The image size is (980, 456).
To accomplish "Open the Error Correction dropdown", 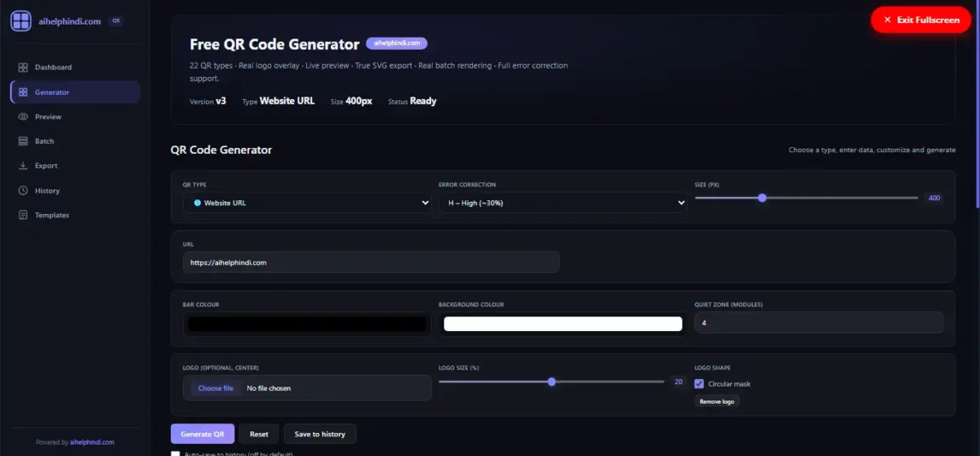I will (563, 203).
